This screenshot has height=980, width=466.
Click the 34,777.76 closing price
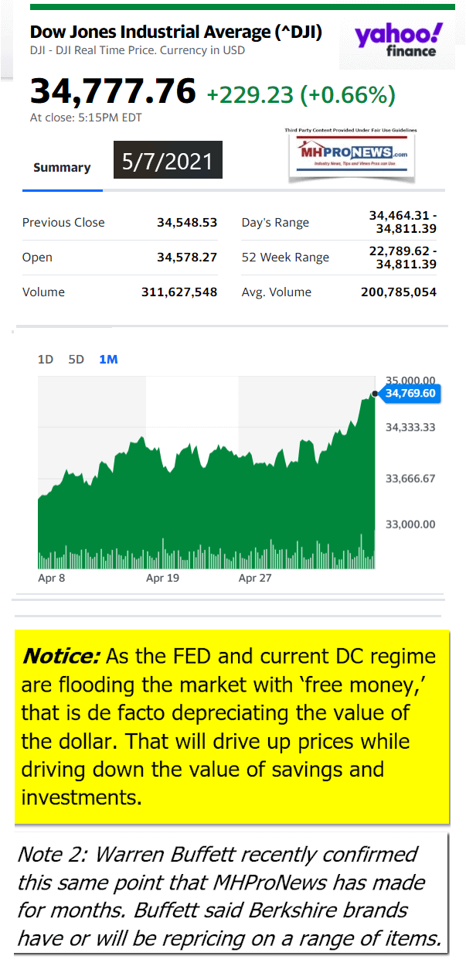(x=113, y=90)
